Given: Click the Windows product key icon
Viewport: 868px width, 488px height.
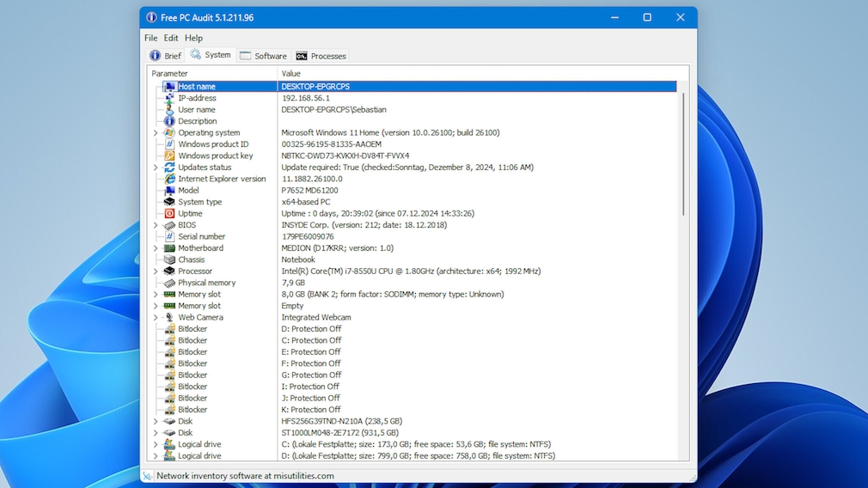Looking at the screenshot, I should pos(169,156).
